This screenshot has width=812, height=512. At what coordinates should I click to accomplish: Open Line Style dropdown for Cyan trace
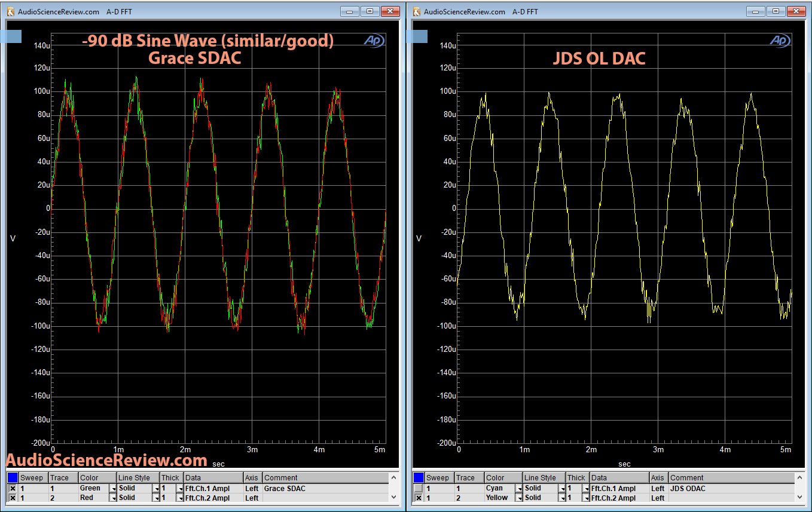(x=562, y=489)
